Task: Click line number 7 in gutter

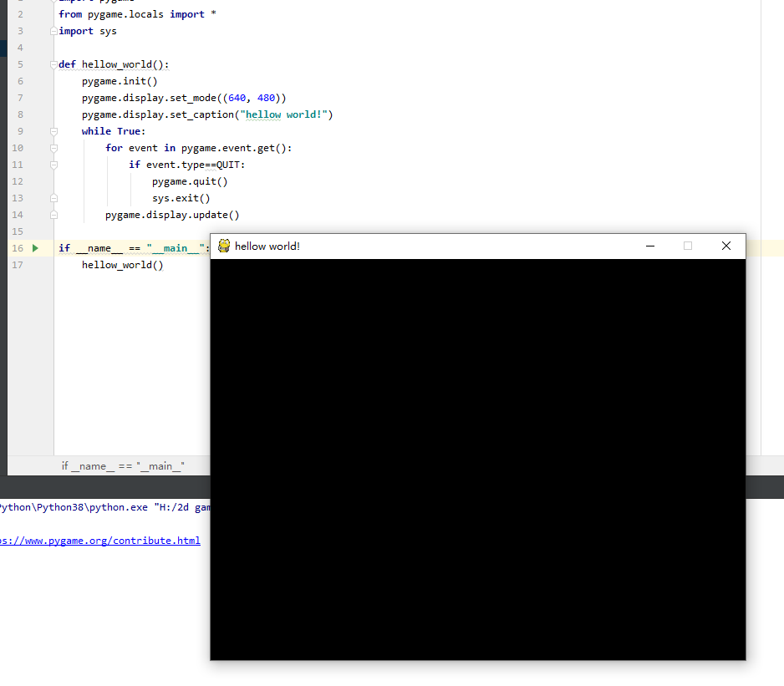Action: pos(20,98)
